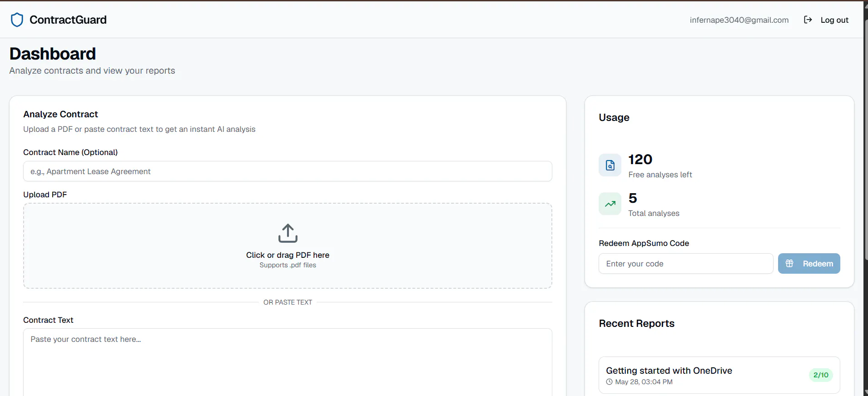The height and width of the screenshot is (396, 868).
Task: Click the total analyses number 5
Action: pos(633,198)
